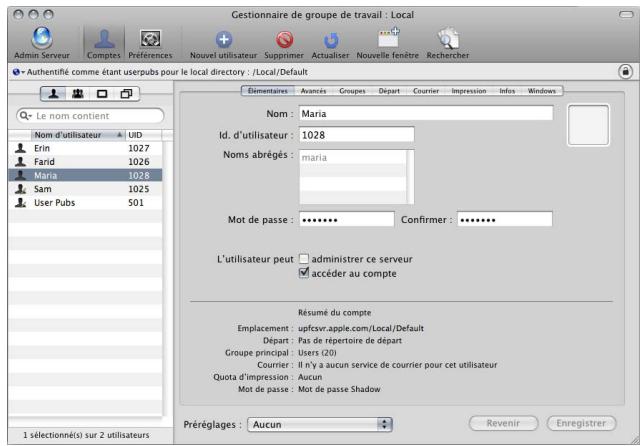Click the user picture well
Viewport: 643px width, 446px height.
[588, 125]
